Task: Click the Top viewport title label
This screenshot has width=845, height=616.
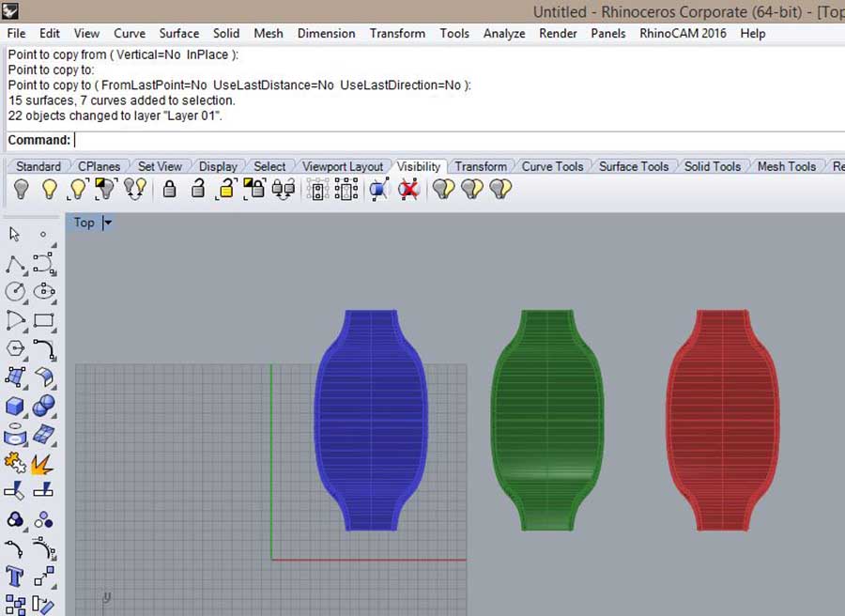Action: pos(84,223)
